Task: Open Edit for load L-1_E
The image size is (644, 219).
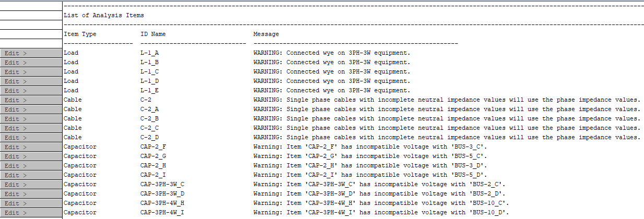Action: click(31, 91)
